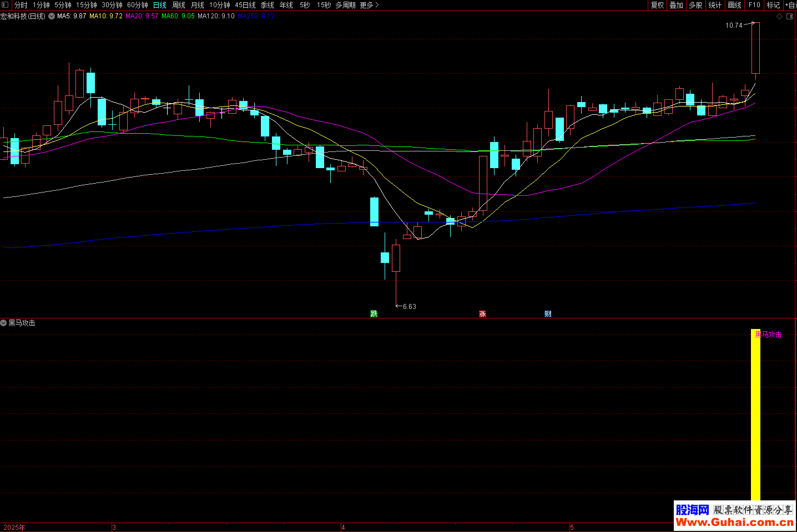Screen dimensions: 797x532
Task: Switch to the 分时 tab
Action: [21, 5]
